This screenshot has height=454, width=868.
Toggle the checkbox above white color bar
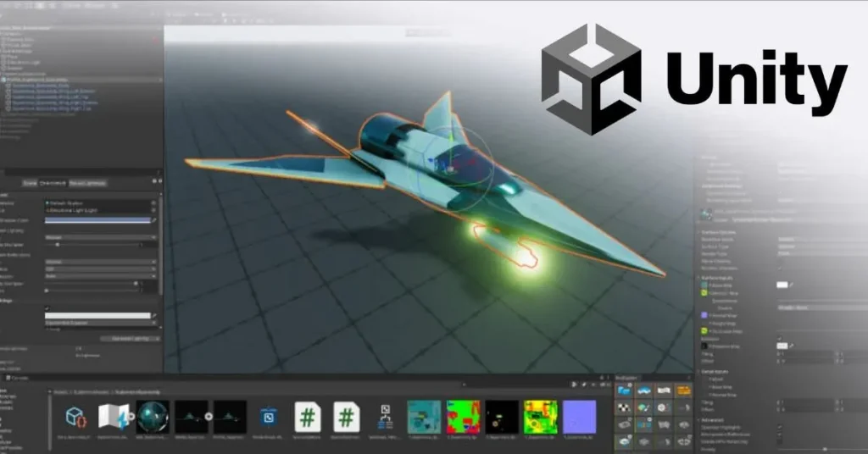coord(47,308)
